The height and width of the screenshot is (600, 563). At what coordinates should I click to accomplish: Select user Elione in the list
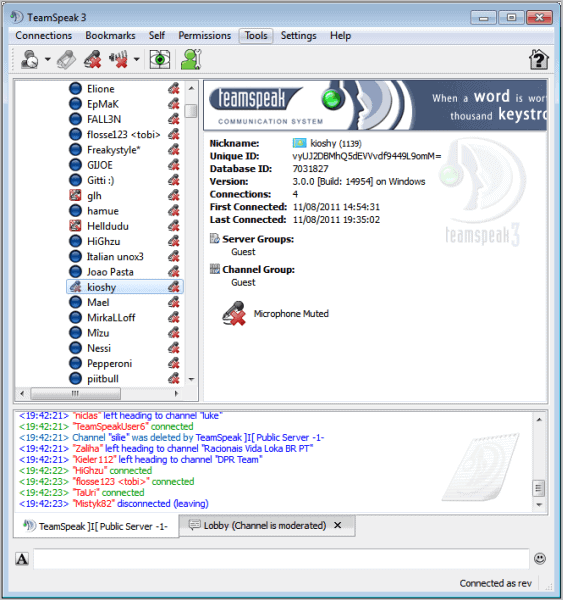click(101, 89)
